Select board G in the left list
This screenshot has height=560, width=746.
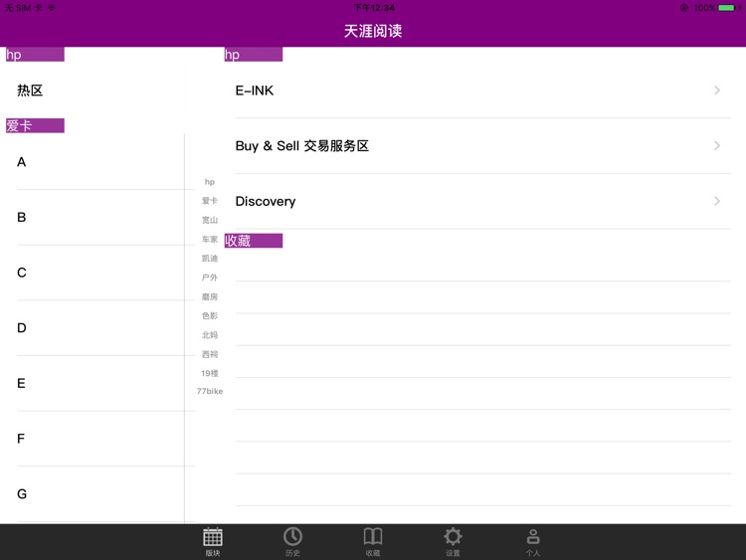22,494
